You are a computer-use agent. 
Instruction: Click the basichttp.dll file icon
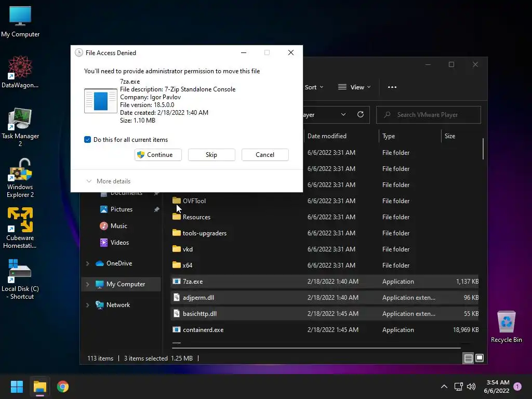click(x=177, y=313)
